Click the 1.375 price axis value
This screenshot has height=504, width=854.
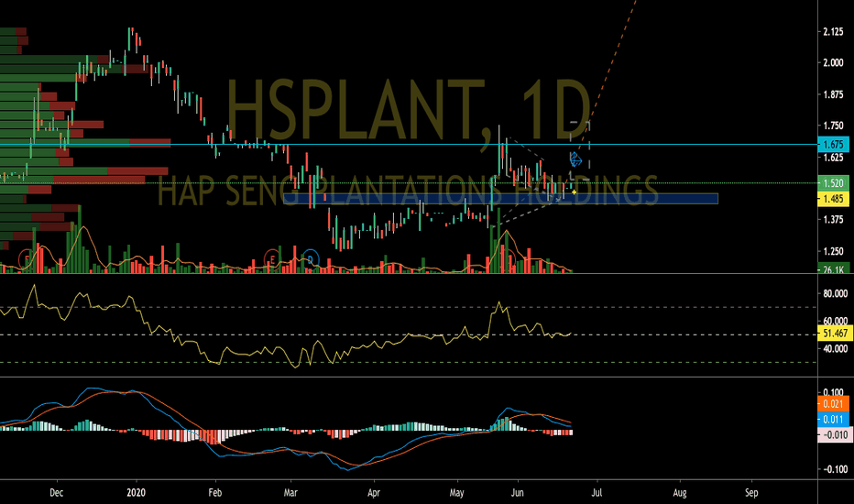[833, 220]
